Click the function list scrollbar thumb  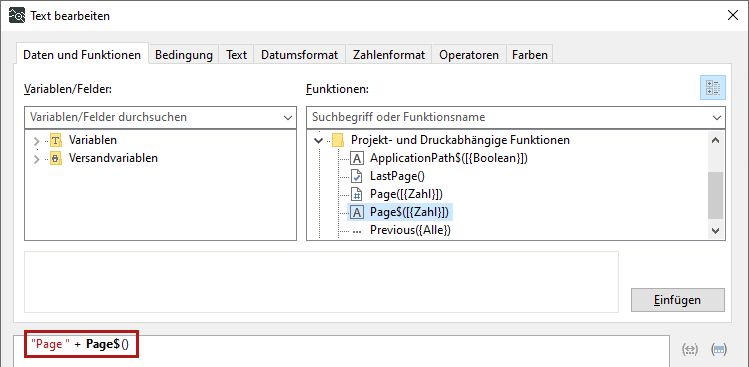pyautogui.click(x=715, y=196)
